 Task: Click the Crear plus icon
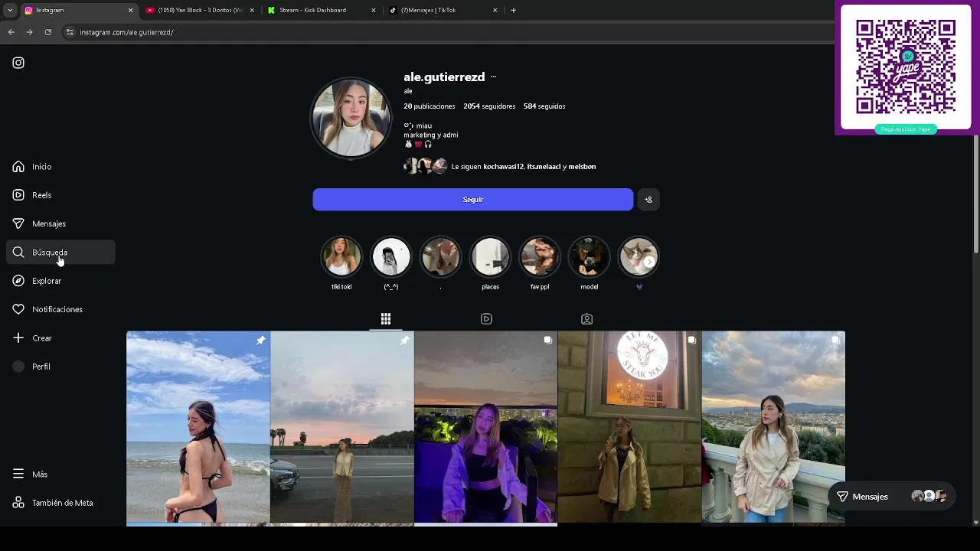[x=18, y=337]
